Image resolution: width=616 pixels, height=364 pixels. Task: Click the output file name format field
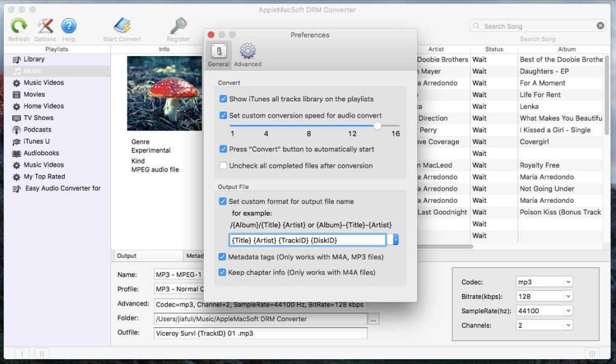307,240
